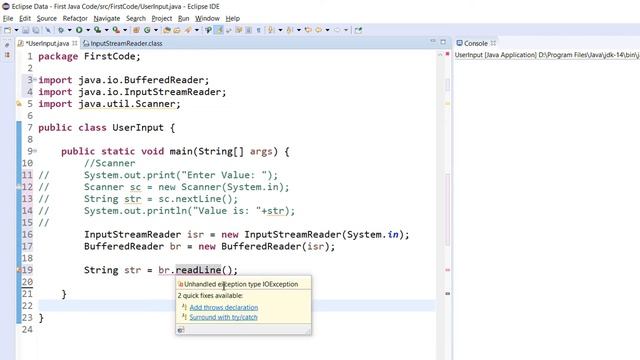The height and width of the screenshot is (360, 640).
Task: Close the UserInput.java tab
Action: point(75,43)
